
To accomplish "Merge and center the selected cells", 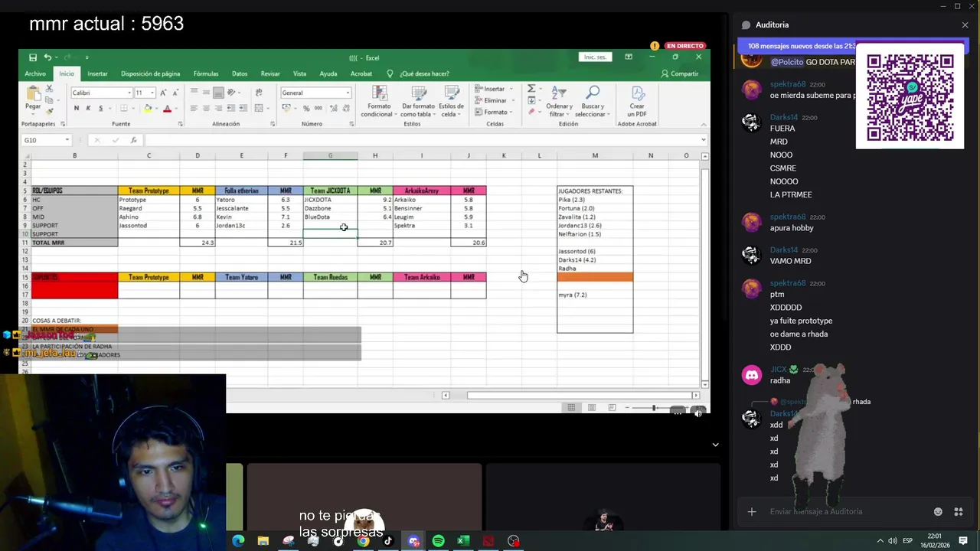I will [259, 109].
